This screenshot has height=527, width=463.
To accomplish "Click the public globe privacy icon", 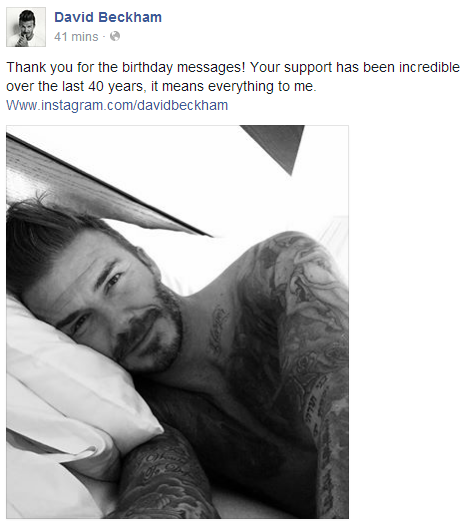I will [x=115, y=36].
